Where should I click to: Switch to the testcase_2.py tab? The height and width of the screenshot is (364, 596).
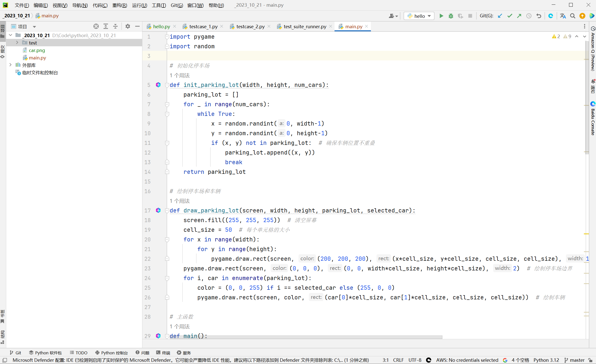250,26
